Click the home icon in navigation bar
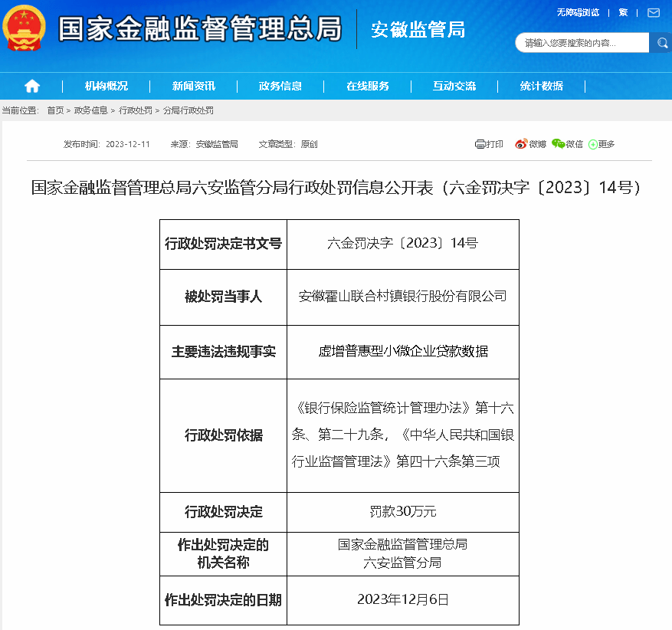 pyautogui.click(x=32, y=86)
